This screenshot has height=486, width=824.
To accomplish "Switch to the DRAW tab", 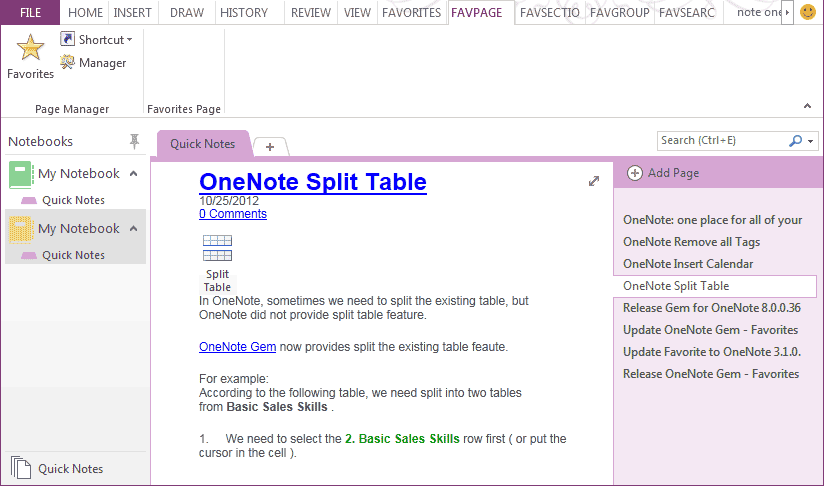I will 187,12.
